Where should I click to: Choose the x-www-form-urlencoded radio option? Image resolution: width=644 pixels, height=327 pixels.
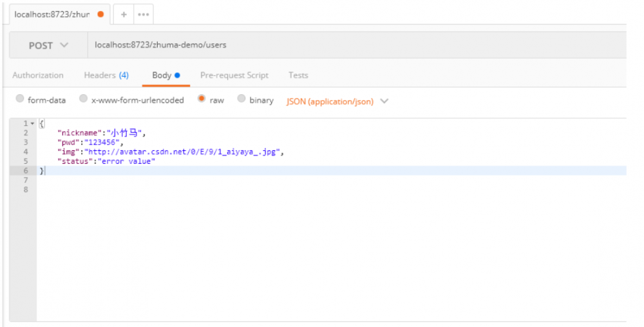coord(83,98)
